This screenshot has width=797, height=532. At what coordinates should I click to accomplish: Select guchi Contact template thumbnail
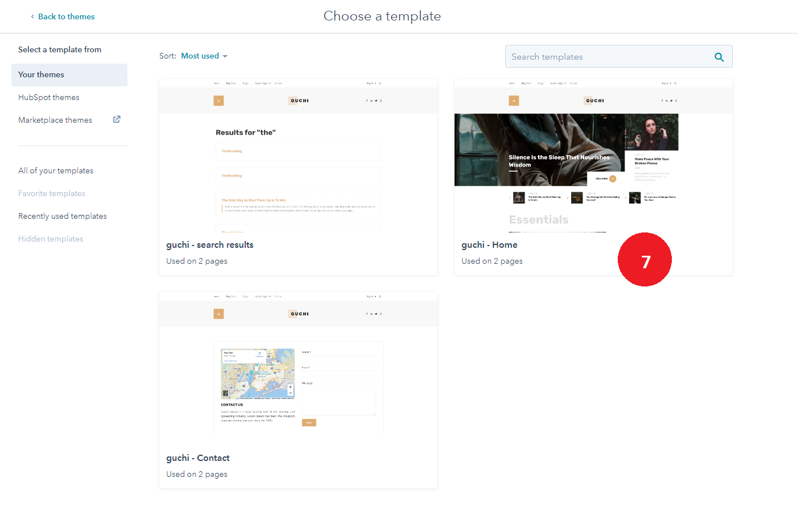298,369
